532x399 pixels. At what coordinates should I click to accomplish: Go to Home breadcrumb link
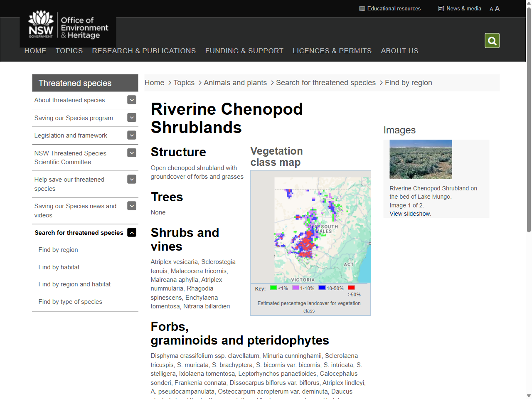click(x=155, y=83)
